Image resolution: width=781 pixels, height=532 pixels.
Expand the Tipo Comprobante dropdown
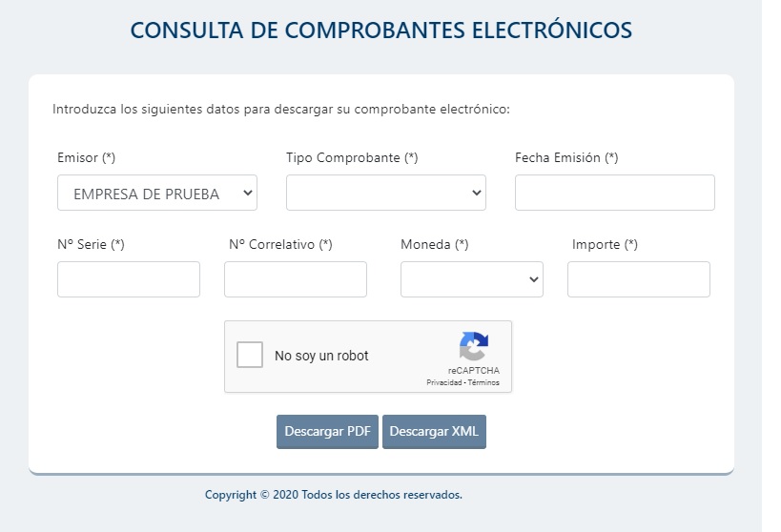(386, 193)
